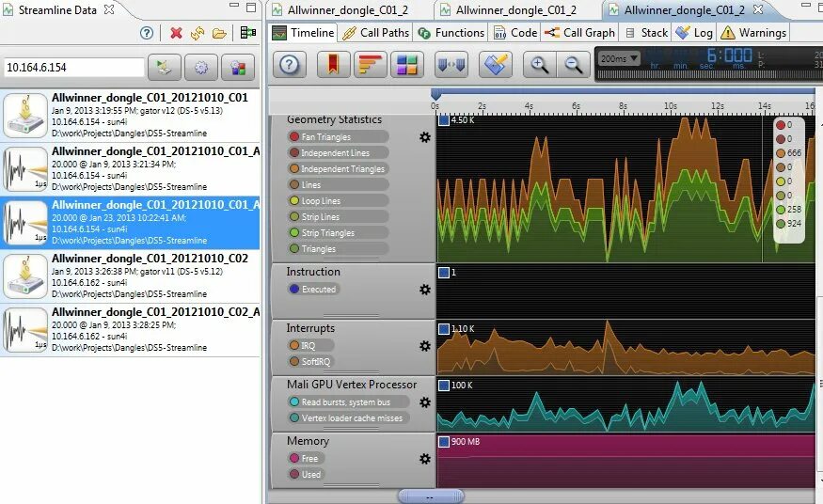
Task: Toggle Memory Free series button
Action: (306, 458)
